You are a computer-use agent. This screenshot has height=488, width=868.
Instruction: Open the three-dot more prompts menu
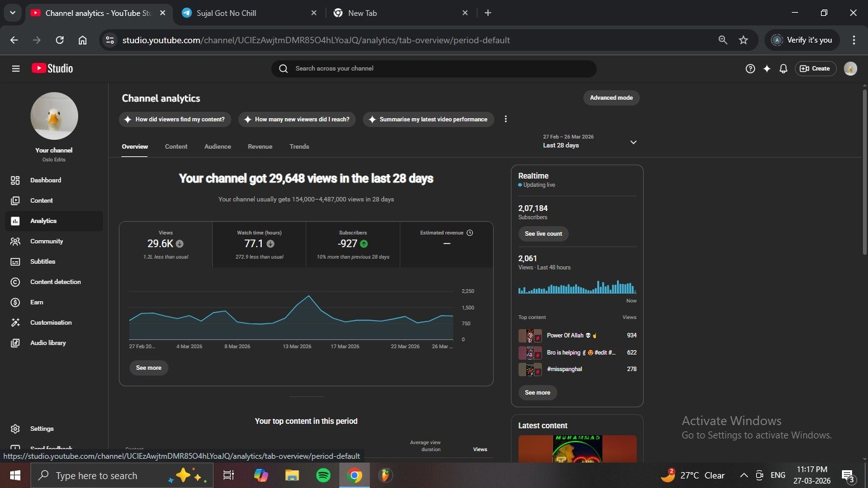tap(506, 119)
